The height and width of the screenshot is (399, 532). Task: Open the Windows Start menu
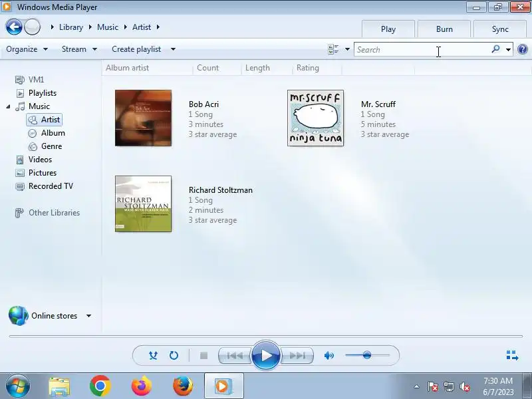[x=18, y=386]
